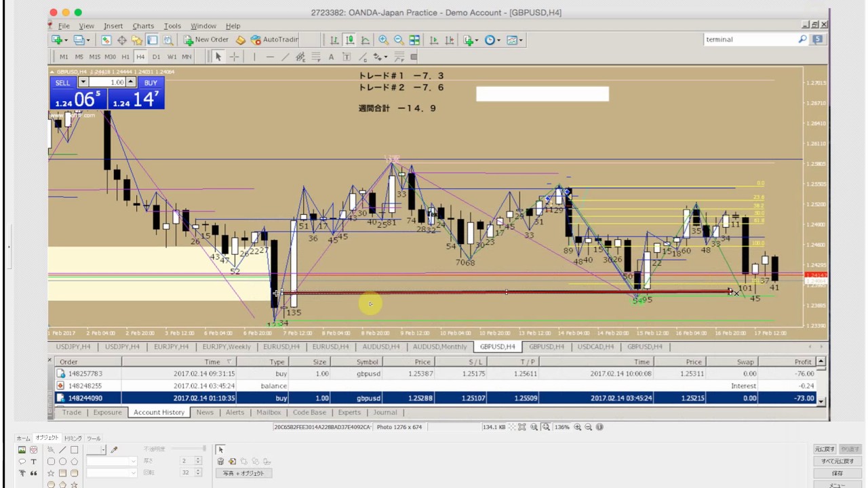Image resolution: width=868 pixels, height=488 pixels.
Task: Switch timeframe to M15
Action: tap(94, 57)
